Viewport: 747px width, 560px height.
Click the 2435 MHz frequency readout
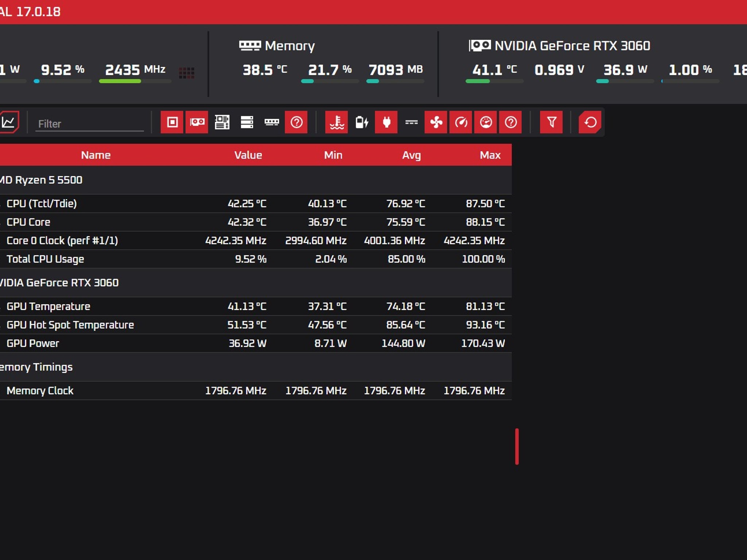coord(135,70)
